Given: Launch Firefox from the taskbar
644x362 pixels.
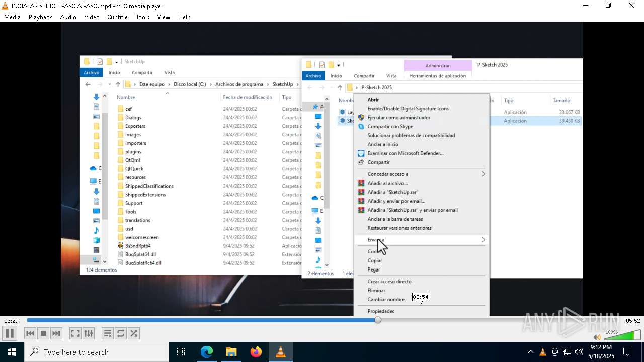Looking at the screenshot, I should [x=256, y=352].
